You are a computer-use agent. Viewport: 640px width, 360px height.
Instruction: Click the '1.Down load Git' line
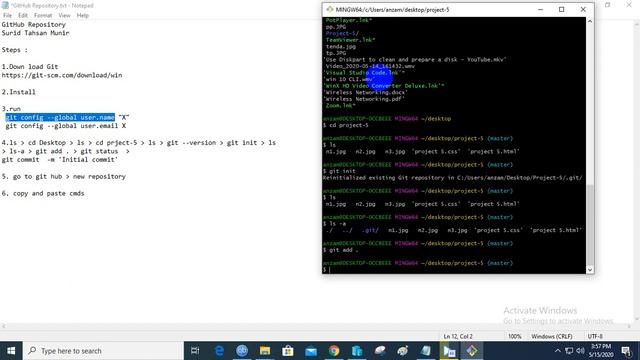pyautogui.click(x=30, y=67)
